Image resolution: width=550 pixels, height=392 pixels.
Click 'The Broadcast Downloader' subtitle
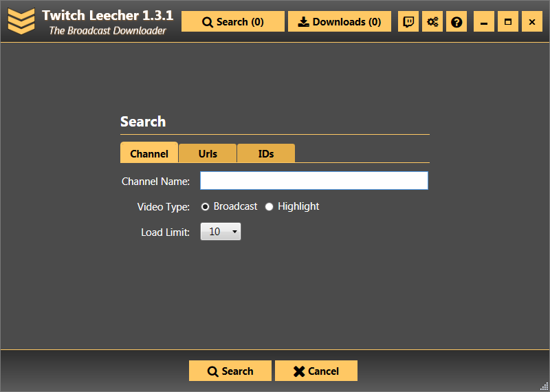coord(107,30)
